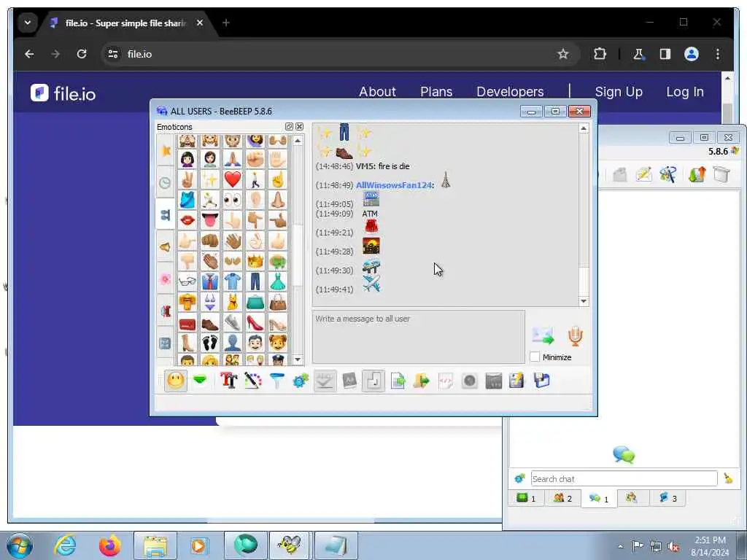Screen dimensions: 747x560
Task: Open the About link on file.io
Action: point(377,91)
